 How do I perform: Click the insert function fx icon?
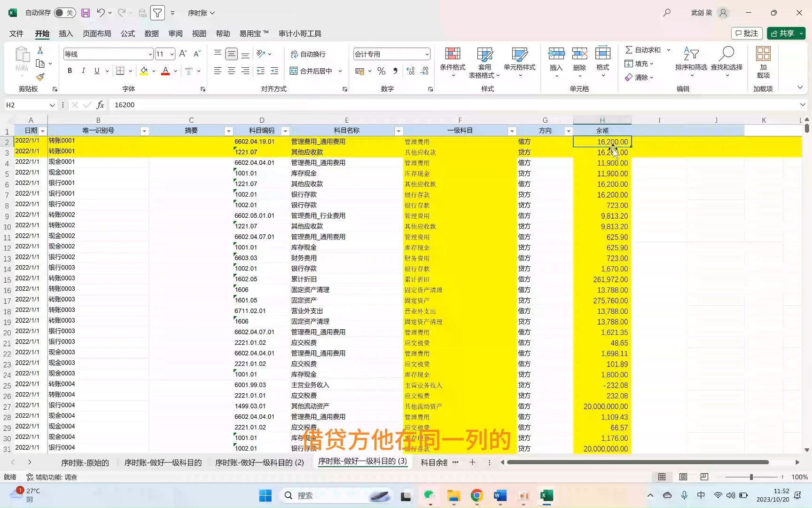[100, 105]
